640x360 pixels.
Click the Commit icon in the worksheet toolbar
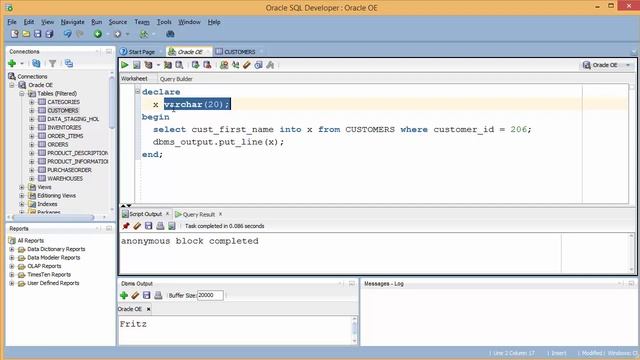pos(196,65)
